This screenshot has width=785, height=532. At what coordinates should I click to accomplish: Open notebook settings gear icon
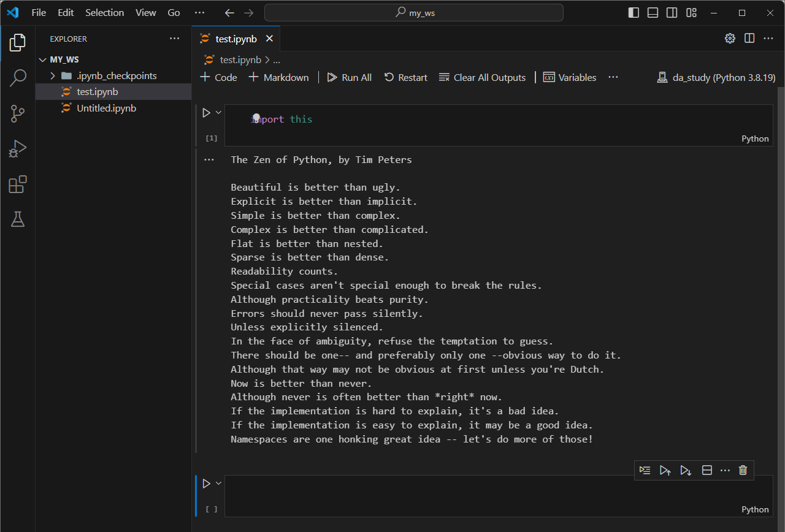tap(730, 38)
